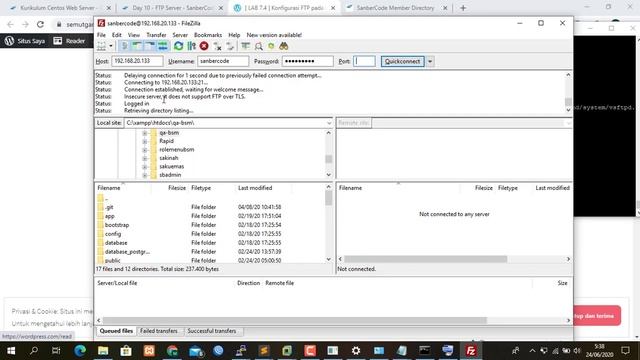Click the Disconnect from server icon
Viewport: 640px width, 360px height.
[217, 46]
